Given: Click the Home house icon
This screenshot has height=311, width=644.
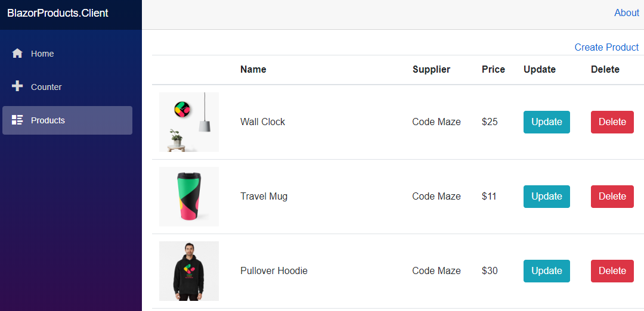Looking at the screenshot, I should click(x=17, y=54).
